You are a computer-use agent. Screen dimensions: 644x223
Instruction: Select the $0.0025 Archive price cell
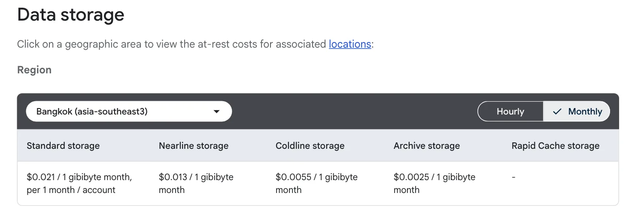(434, 184)
